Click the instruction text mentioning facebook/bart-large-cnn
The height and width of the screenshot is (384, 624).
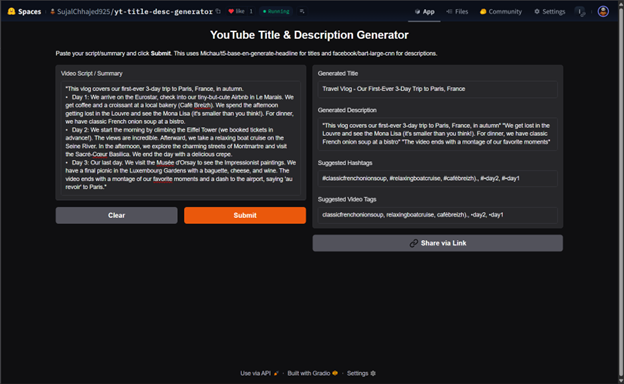point(246,53)
